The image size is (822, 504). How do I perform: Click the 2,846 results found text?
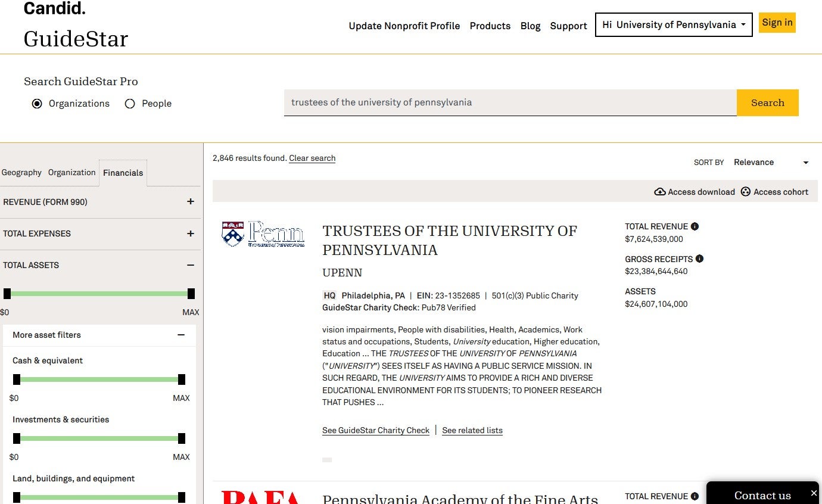coord(250,158)
